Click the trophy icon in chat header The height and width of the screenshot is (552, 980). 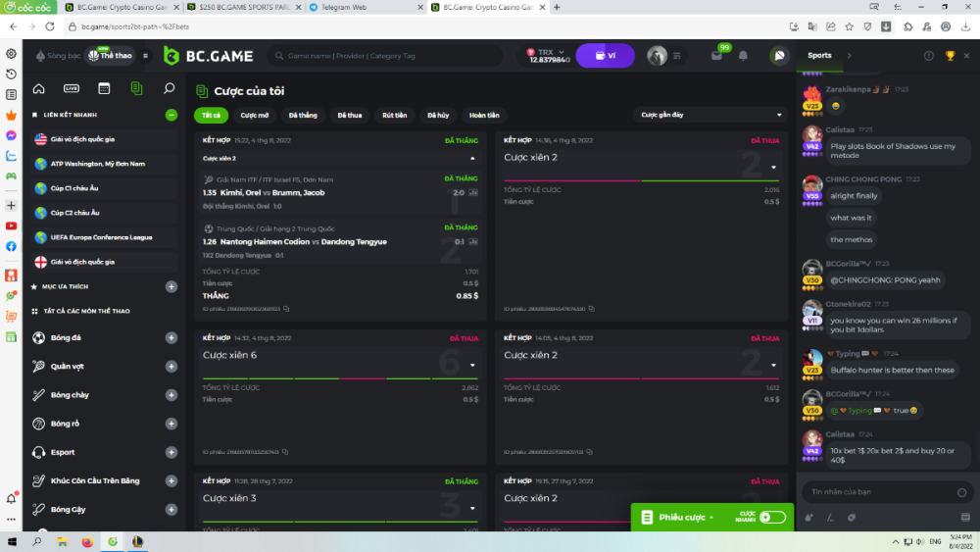(x=950, y=56)
